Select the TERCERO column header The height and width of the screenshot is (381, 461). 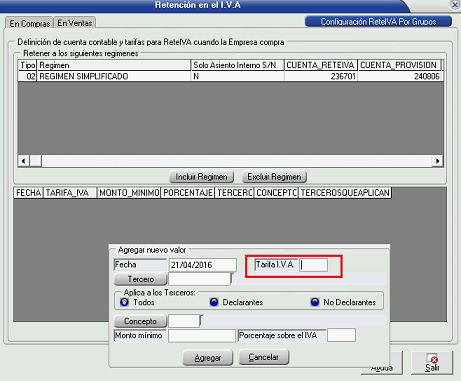tap(234, 193)
